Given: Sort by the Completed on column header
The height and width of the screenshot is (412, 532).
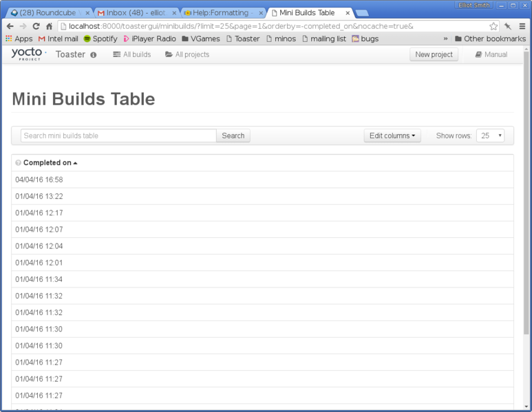Looking at the screenshot, I should [47, 163].
